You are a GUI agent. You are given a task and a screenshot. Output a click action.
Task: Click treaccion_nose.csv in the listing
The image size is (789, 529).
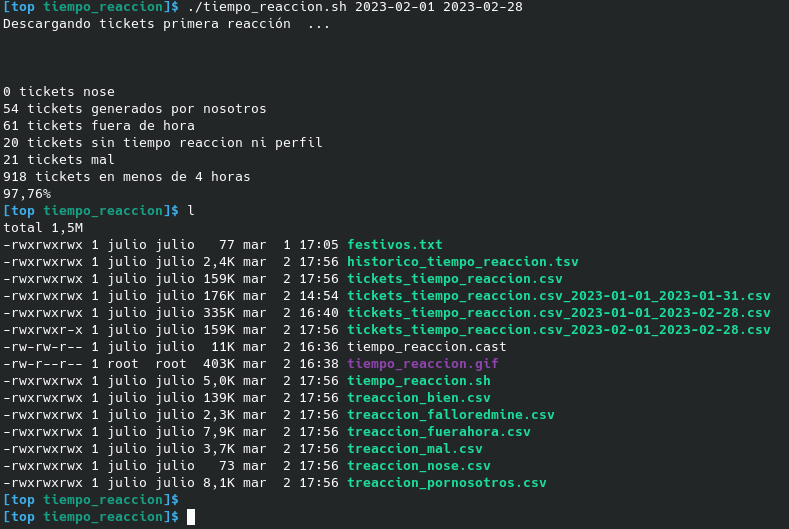418,466
